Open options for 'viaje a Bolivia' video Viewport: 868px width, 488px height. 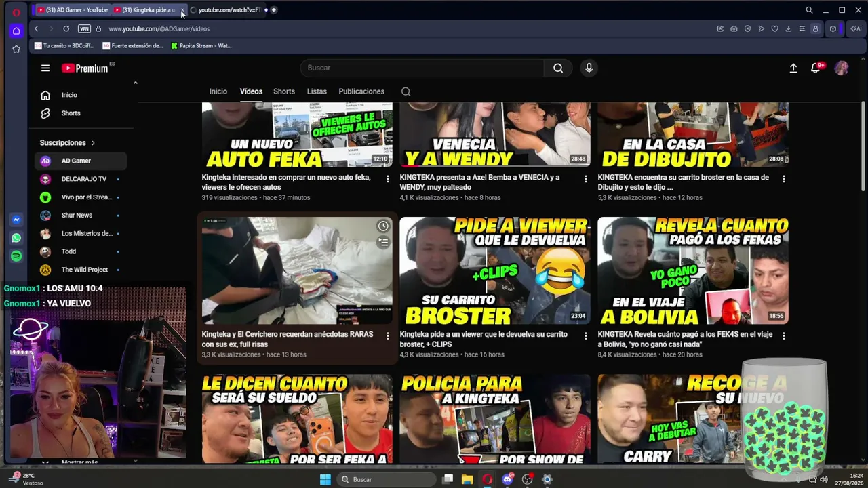coord(784,336)
